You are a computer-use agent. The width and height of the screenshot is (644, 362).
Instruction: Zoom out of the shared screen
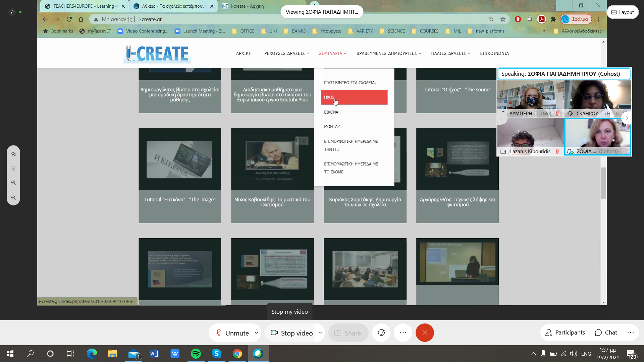[x=13, y=198]
